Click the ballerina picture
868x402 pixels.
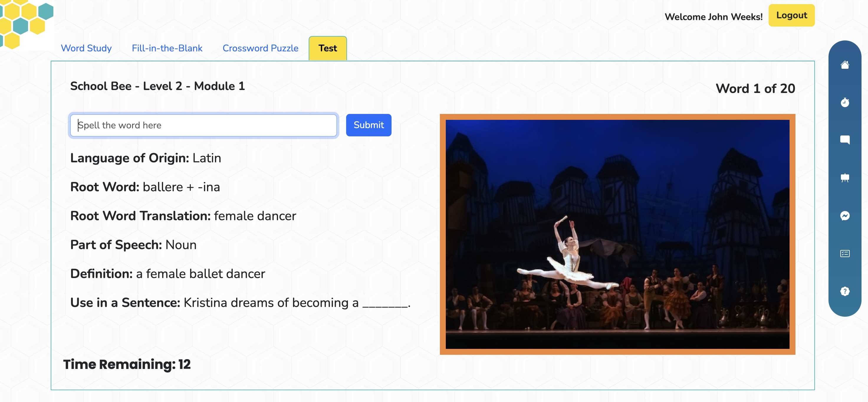pos(617,234)
